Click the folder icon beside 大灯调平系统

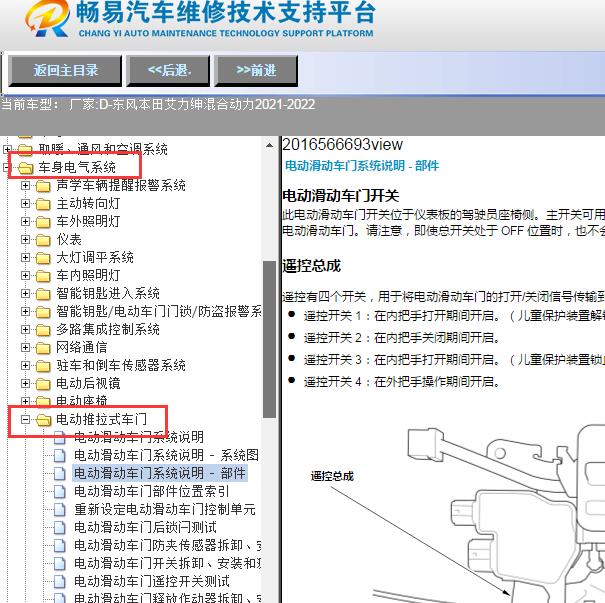pyautogui.click(x=43, y=258)
